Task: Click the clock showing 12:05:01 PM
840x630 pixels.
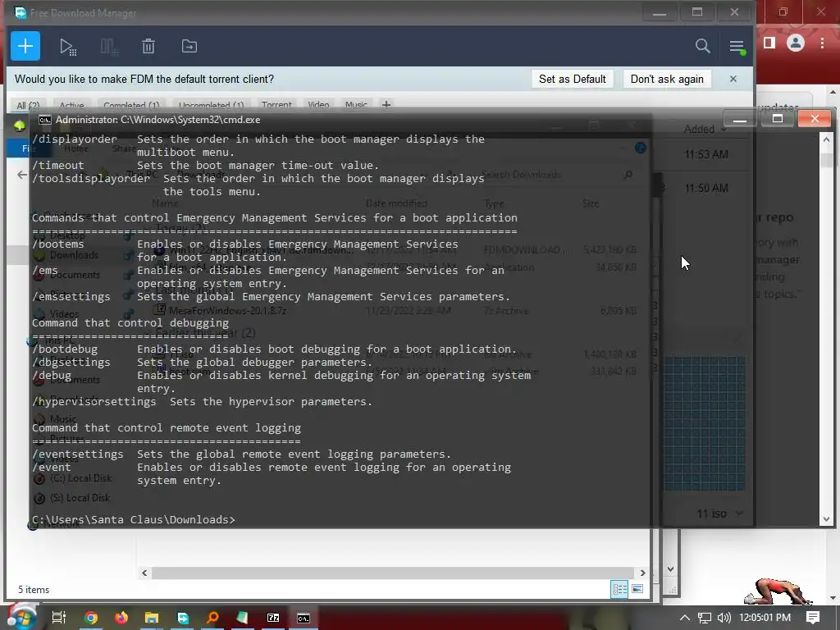Action: click(765, 618)
